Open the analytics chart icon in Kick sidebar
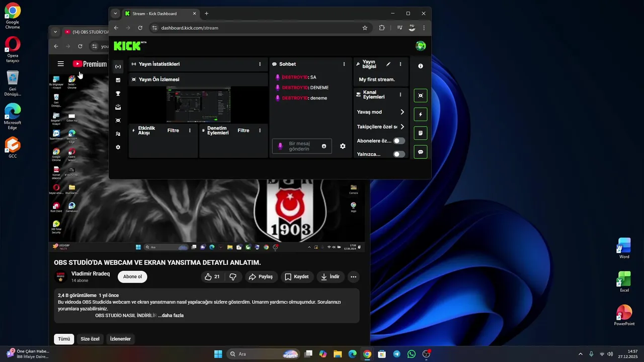This screenshot has width=644, height=362. coord(118,80)
